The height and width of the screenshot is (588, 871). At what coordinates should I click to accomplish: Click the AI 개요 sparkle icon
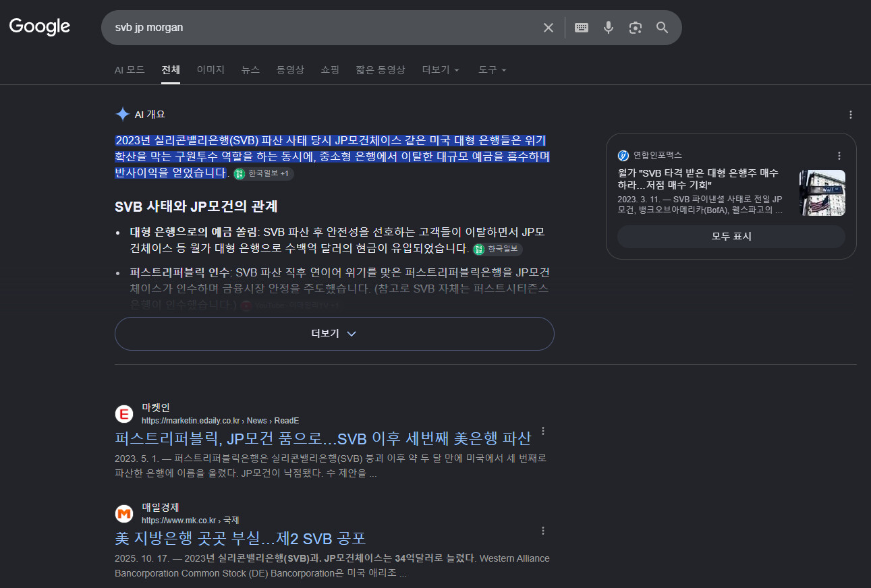[122, 114]
